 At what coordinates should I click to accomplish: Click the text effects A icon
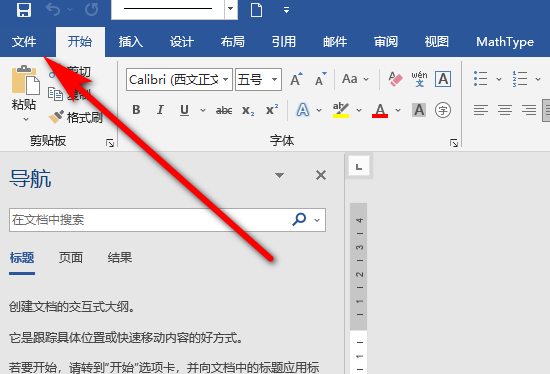[x=303, y=110]
